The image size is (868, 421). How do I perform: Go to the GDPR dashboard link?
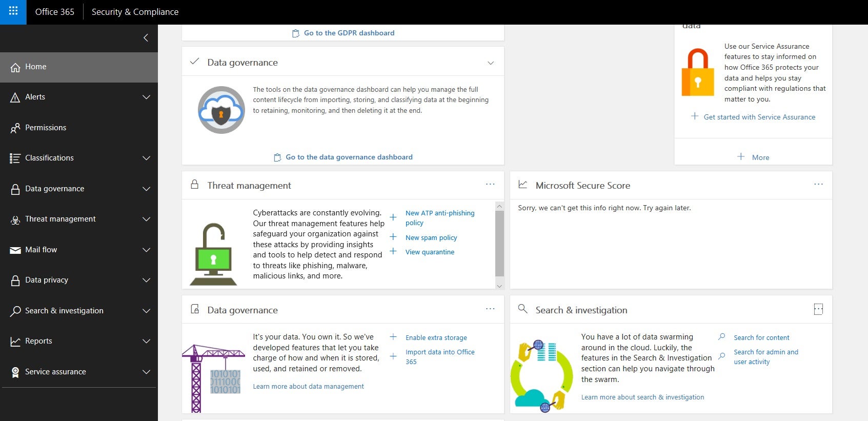pyautogui.click(x=349, y=33)
